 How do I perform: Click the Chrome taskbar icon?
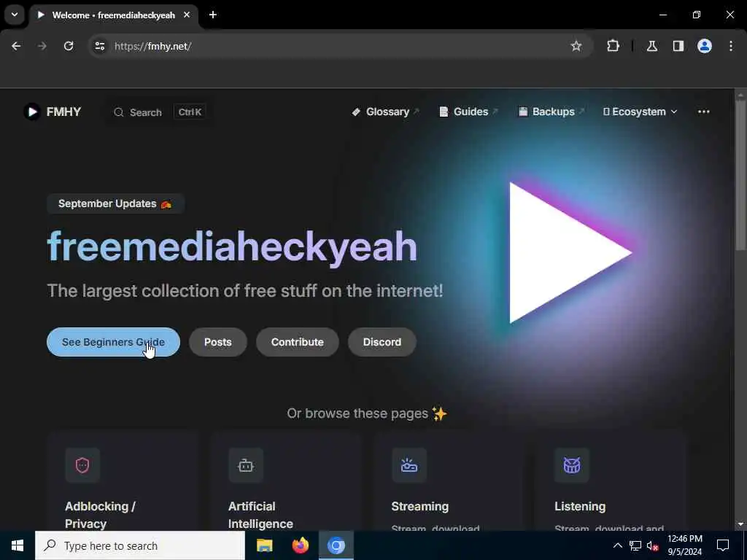point(336,545)
